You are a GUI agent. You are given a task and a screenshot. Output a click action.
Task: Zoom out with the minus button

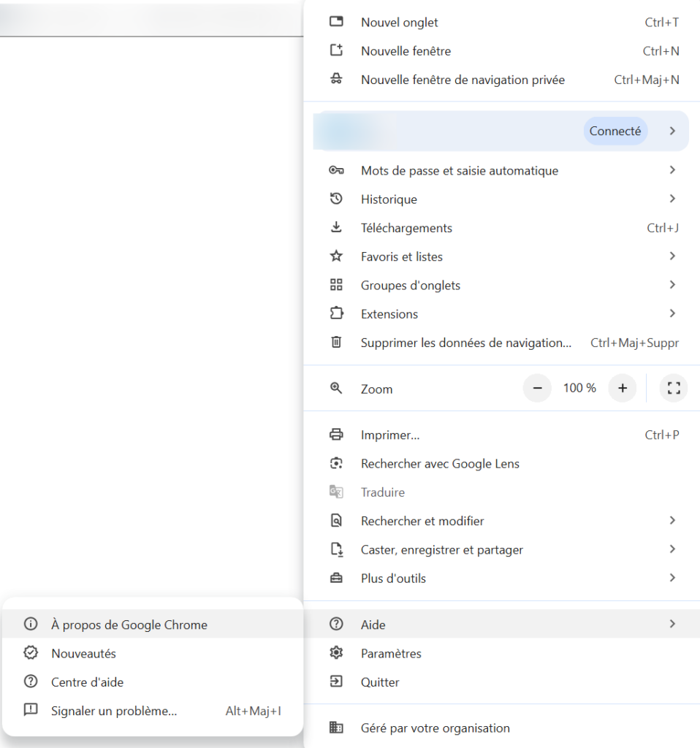point(537,389)
